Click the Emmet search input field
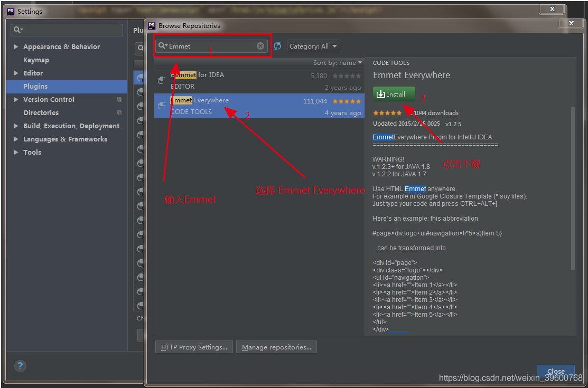The width and height of the screenshot is (588, 388). click(x=211, y=46)
